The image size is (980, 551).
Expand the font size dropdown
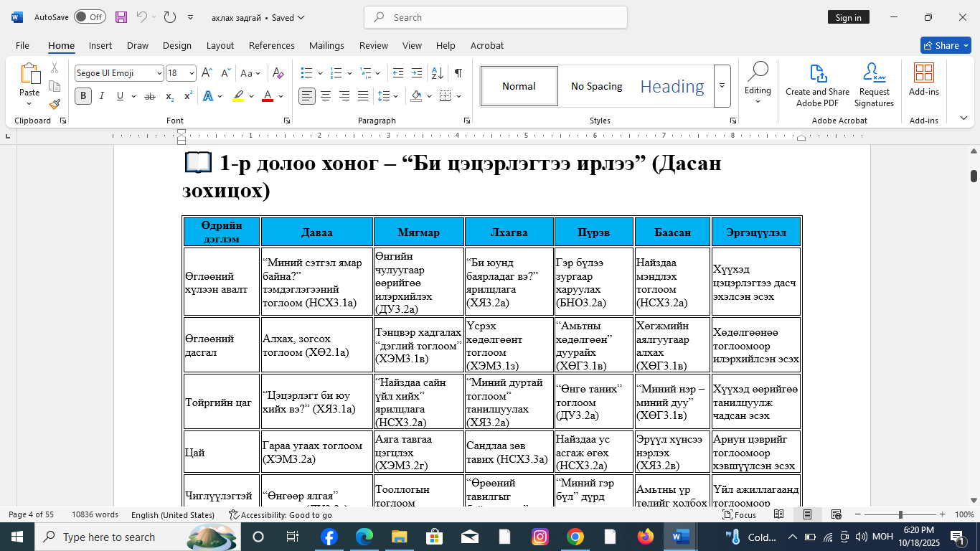tap(189, 72)
